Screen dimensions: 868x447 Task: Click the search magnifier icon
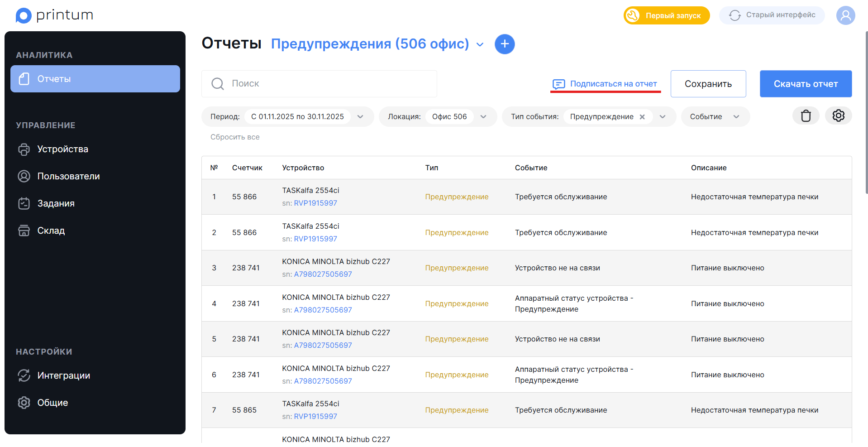point(218,84)
